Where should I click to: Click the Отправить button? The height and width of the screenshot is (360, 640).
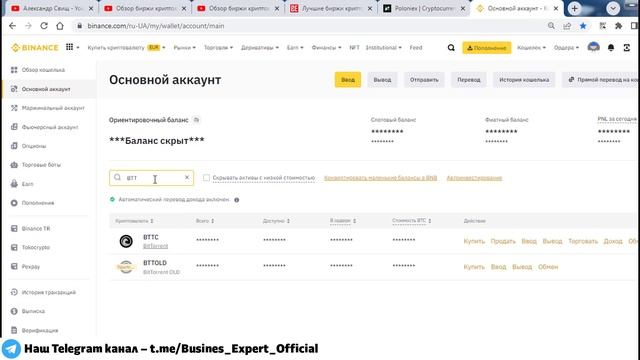424,80
